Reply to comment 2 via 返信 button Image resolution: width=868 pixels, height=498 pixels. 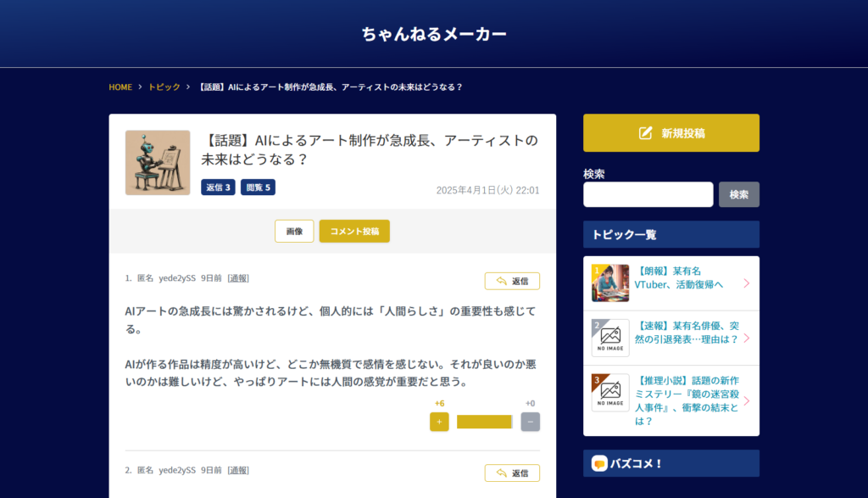pyautogui.click(x=512, y=473)
